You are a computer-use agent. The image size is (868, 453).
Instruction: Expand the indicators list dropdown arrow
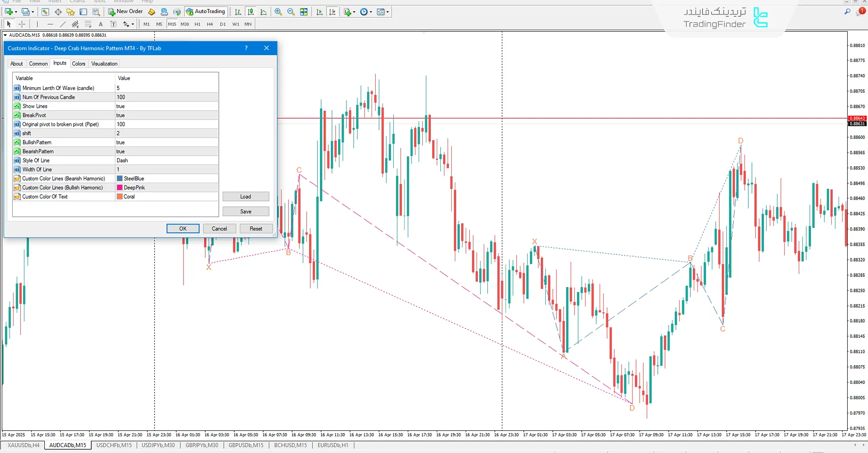pos(354,12)
